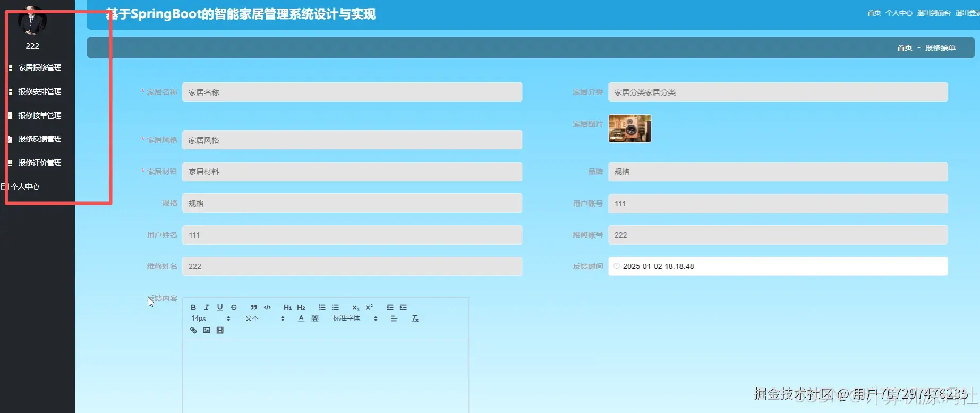Insert a code block in the editor
This screenshot has height=413, width=980.
pyautogui.click(x=267, y=307)
